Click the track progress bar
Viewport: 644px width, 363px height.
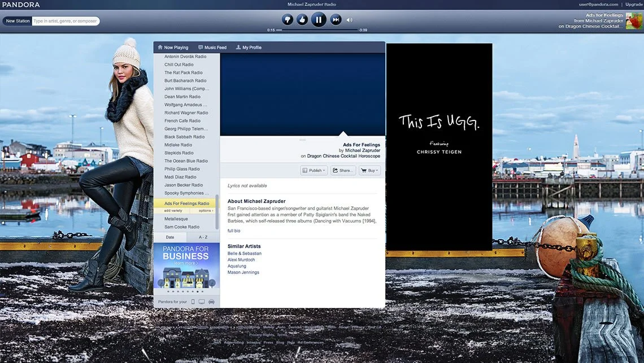(317, 30)
